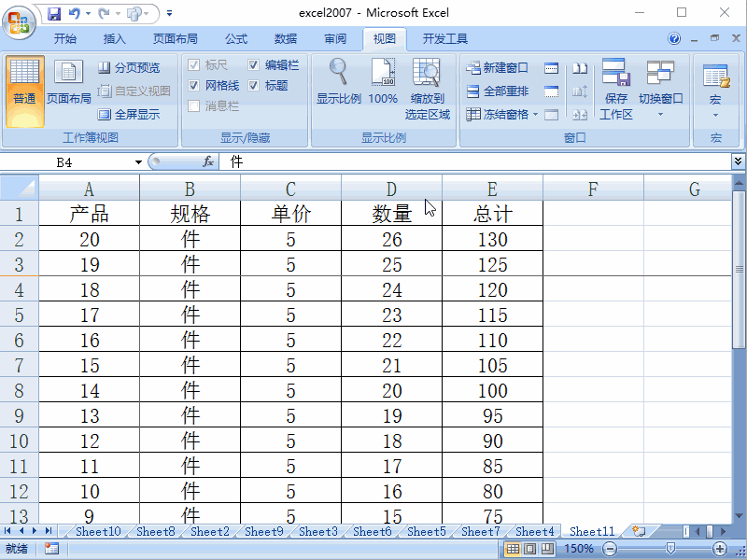Open 全屏显示 full screen view
Screen dimensions: 747x560
click(x=106, y=114)
